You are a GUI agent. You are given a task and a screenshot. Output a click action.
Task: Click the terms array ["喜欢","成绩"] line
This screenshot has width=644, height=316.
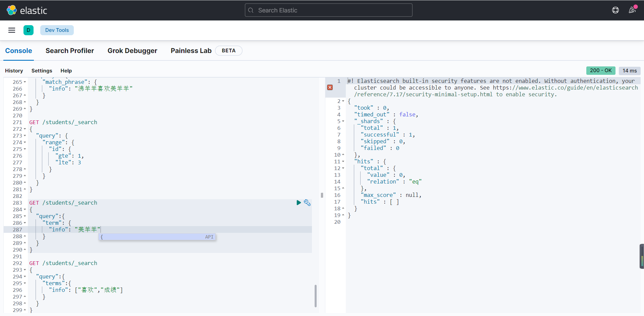[86, 290]
